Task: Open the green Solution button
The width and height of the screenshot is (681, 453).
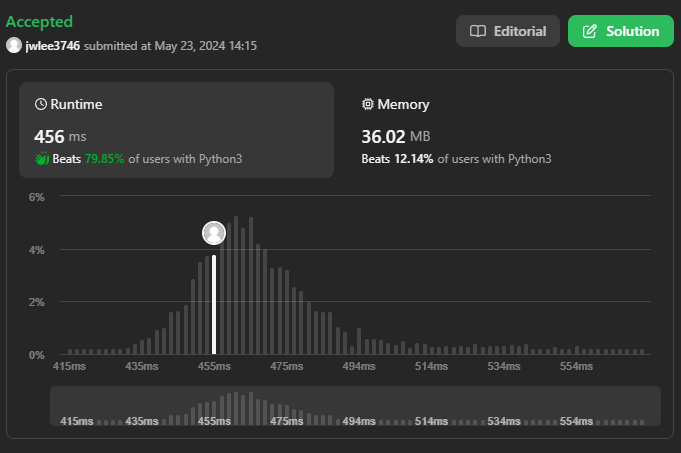Action: point(620,31)
